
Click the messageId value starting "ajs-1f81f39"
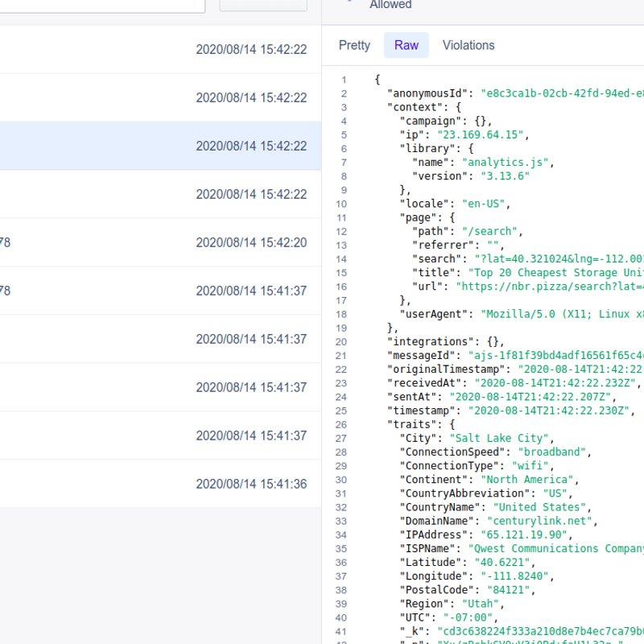point(556,356)
